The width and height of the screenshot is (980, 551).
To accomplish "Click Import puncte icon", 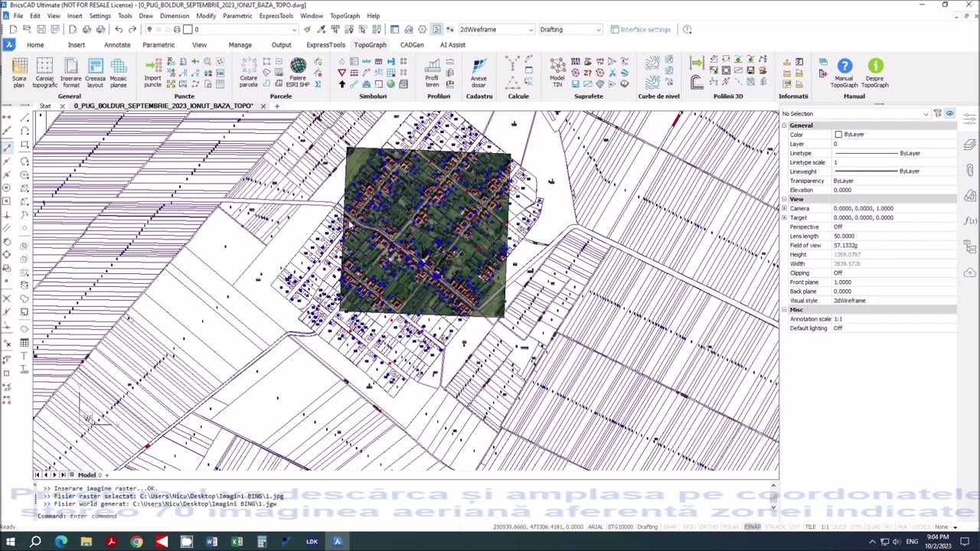I will tap(152, 73).
